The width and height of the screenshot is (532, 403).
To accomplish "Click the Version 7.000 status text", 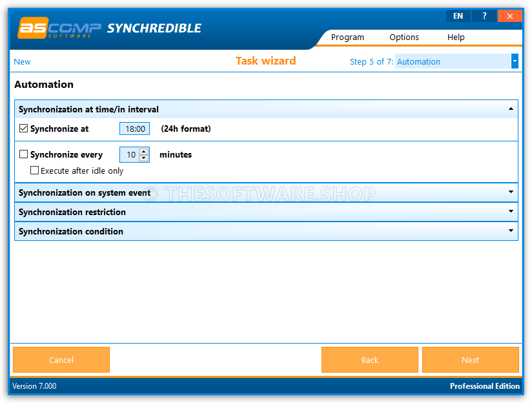I will point(34,386).
